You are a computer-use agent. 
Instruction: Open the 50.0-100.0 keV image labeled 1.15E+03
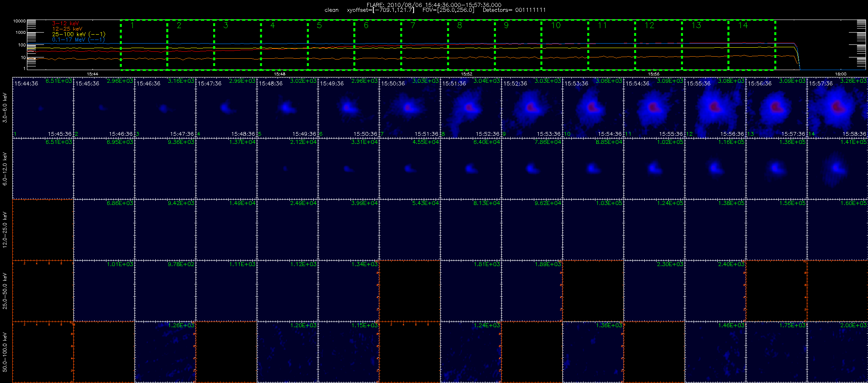(x=348, y=352)
